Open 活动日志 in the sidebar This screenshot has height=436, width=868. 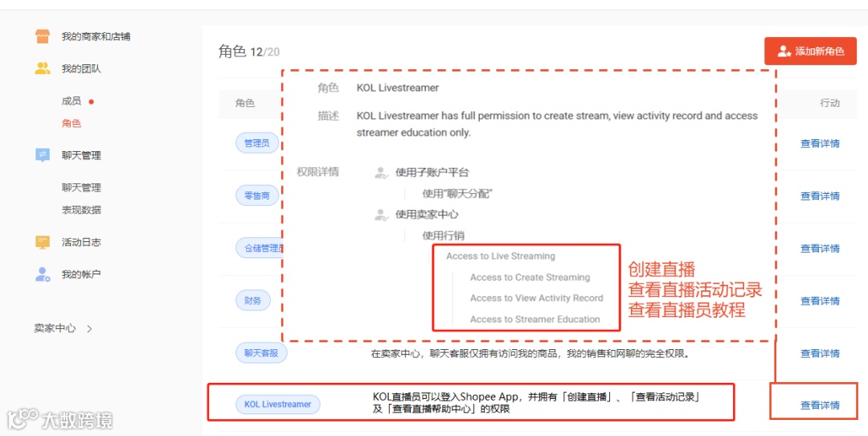(81, 242)
